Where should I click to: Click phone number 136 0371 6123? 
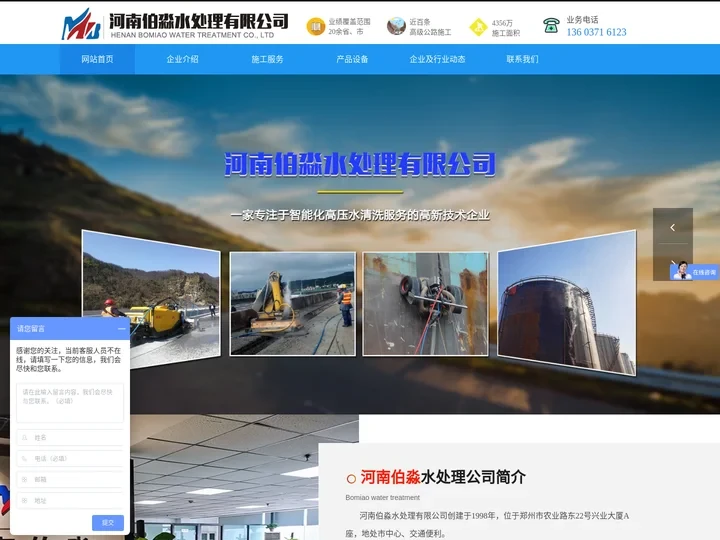(596, 32)
